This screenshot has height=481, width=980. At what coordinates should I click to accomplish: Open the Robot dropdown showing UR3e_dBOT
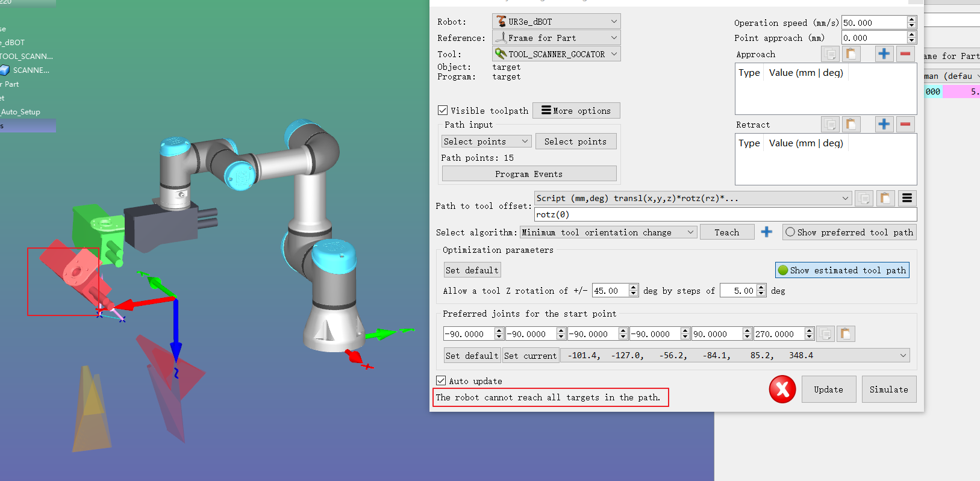click(556, 22)
